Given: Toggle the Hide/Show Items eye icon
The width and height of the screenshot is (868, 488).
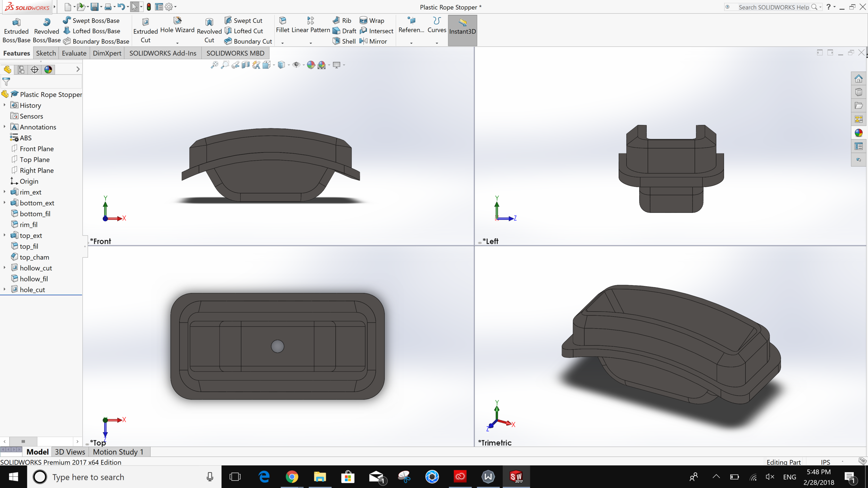Looking at the screenshot, I should [x=296, y=65].
